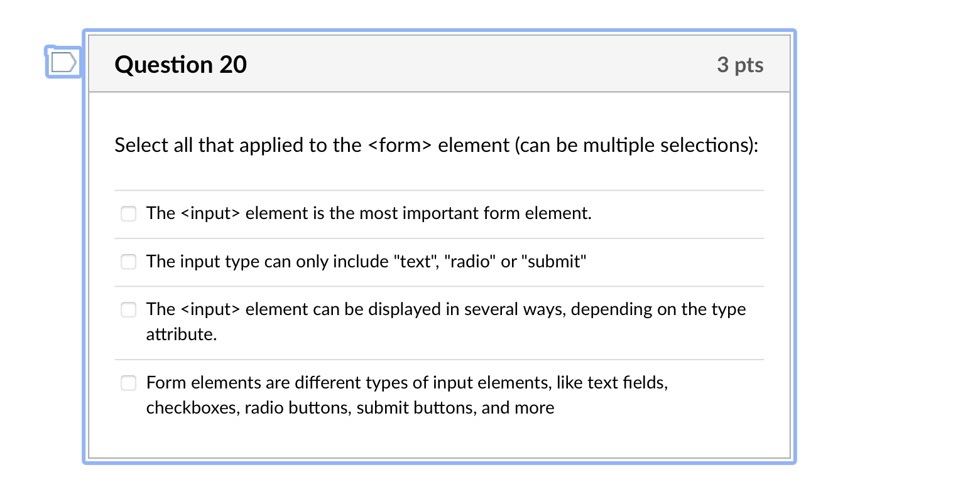Click the question prompt about form element
The width and height of the screenshot is (980, 482).
point(436,145)
